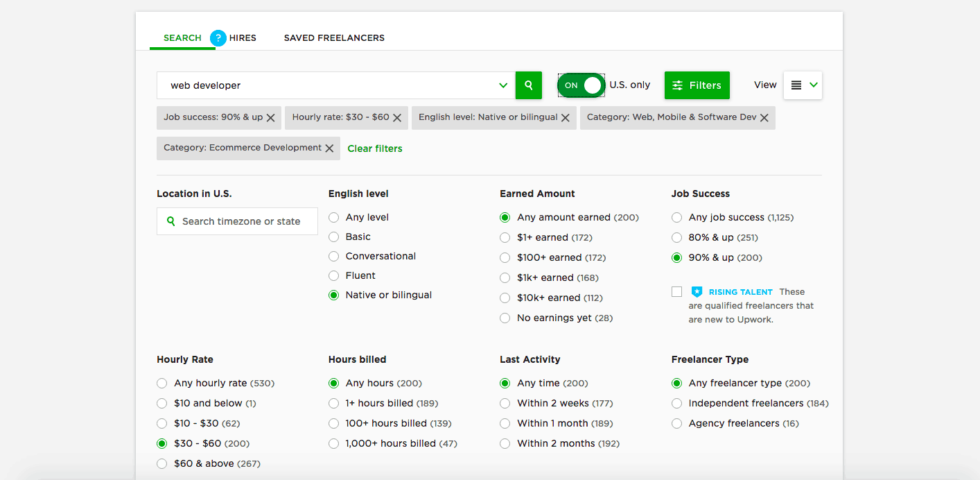Select Any level English option
Screen dimensions: 980x480
point(334,217)
